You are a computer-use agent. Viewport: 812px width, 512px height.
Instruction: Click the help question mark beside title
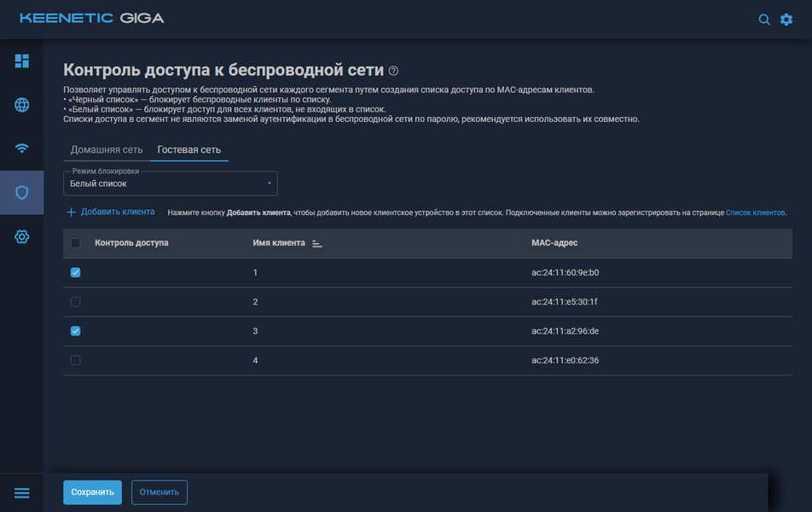point(393,71)
